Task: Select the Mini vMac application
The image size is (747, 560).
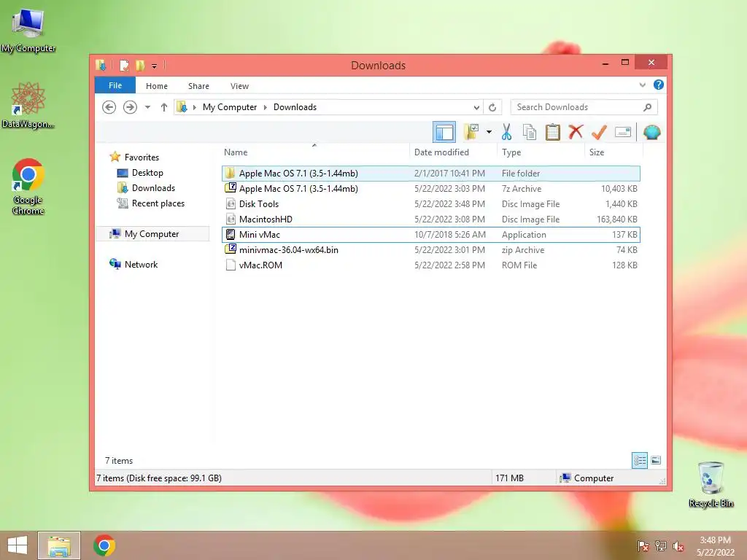Action: [x=430, y=235]
